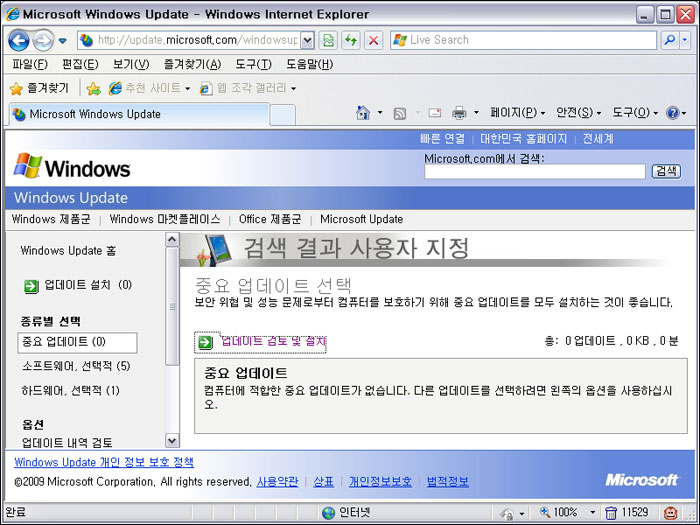Click the trash can 11529 status icon
The height and width of the screenshot is (525, 700).
(x=627, y=512)
